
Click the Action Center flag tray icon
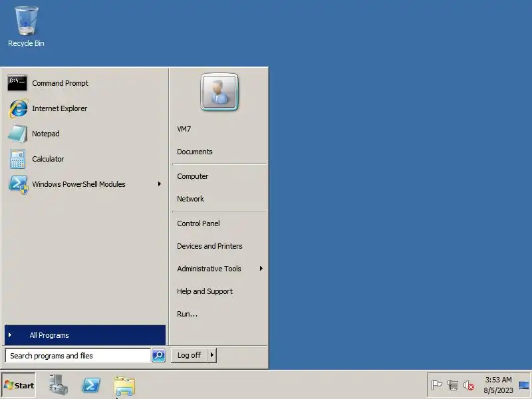(436, 385)
